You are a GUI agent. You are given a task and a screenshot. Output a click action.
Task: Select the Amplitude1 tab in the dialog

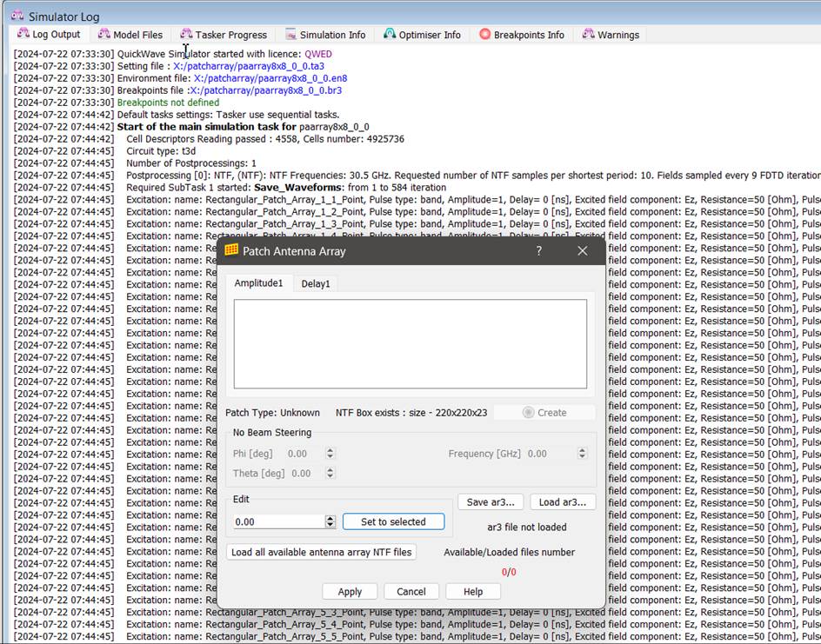pos(258,283)
